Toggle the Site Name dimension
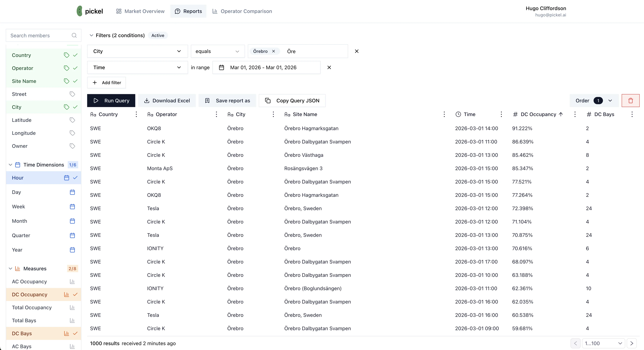The image size is (644, 350). pyautogui.click(x=44, y=81)
